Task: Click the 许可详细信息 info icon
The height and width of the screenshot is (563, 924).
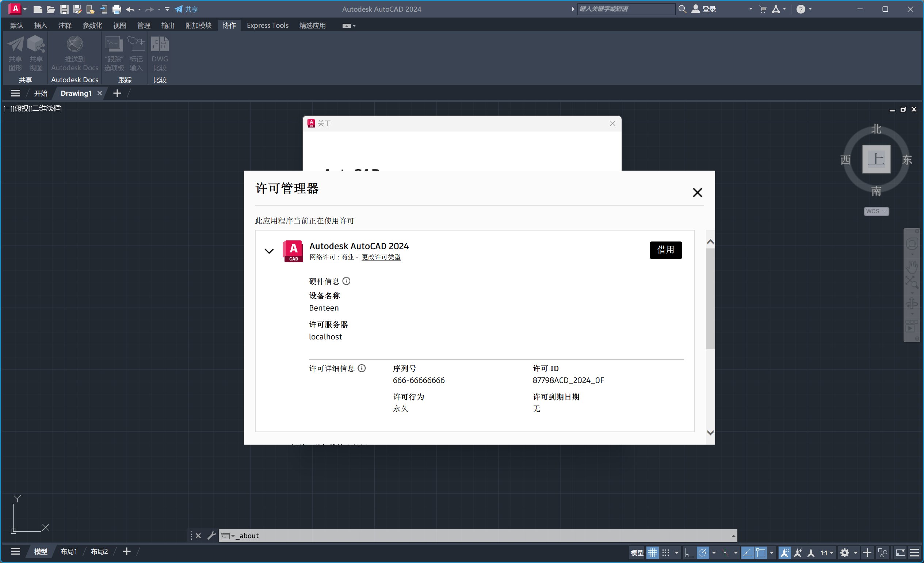Action: click(362, 368)
